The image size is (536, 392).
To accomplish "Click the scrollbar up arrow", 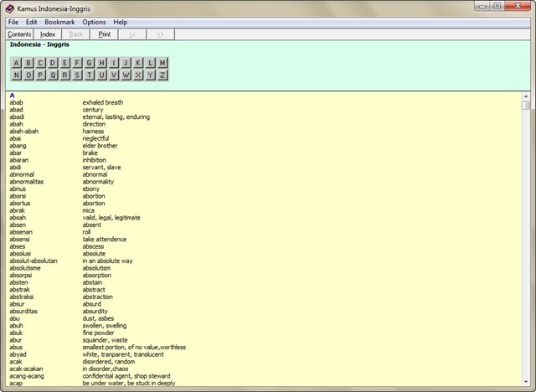I will coord(526,96).
